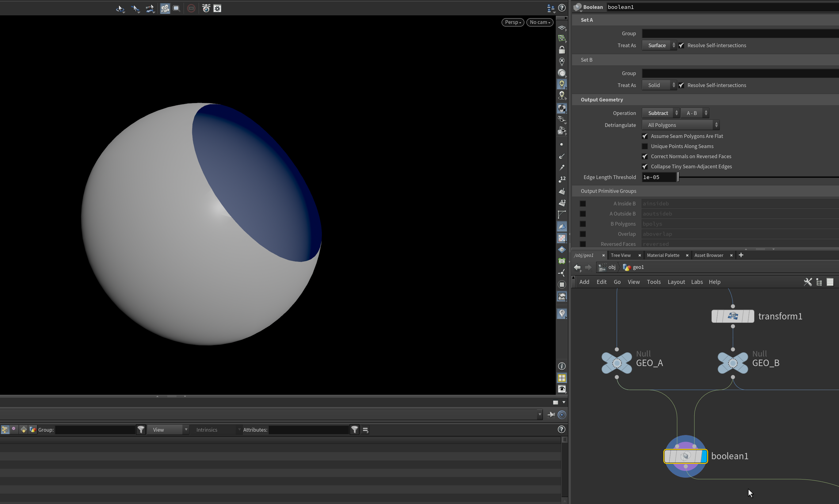Screen dimensions: 839x504
Task: Toggle Set A Resolve Self-intersections checkbox
Action: pos(681,45)
